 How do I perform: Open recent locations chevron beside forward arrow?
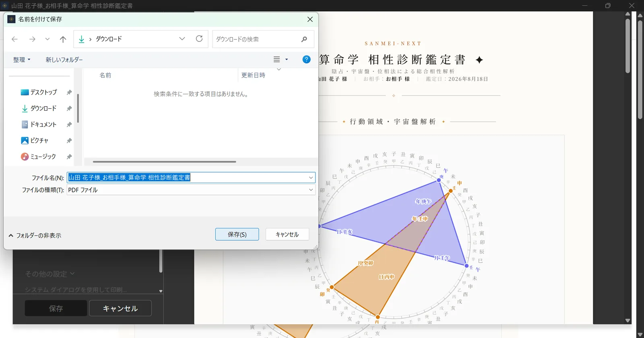pyautogui.click(x=47, y=39)
